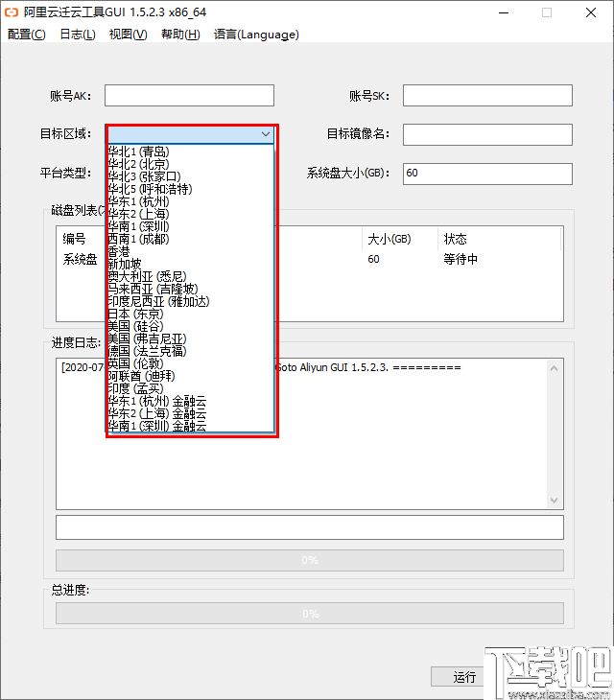Click the upper 0% progress bar under log
614x700 pixels.
coord(310,560)
